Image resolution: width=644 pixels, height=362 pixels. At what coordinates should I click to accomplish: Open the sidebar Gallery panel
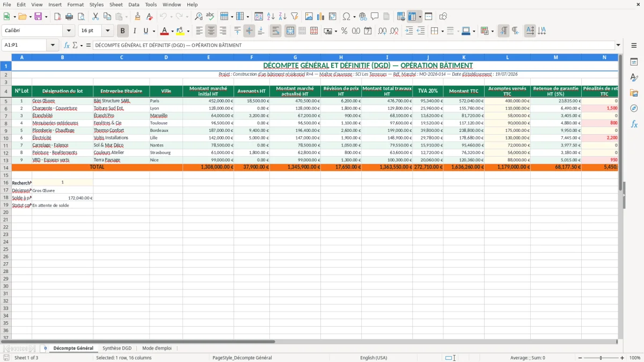pyautogui.click(x=634, y=93)
